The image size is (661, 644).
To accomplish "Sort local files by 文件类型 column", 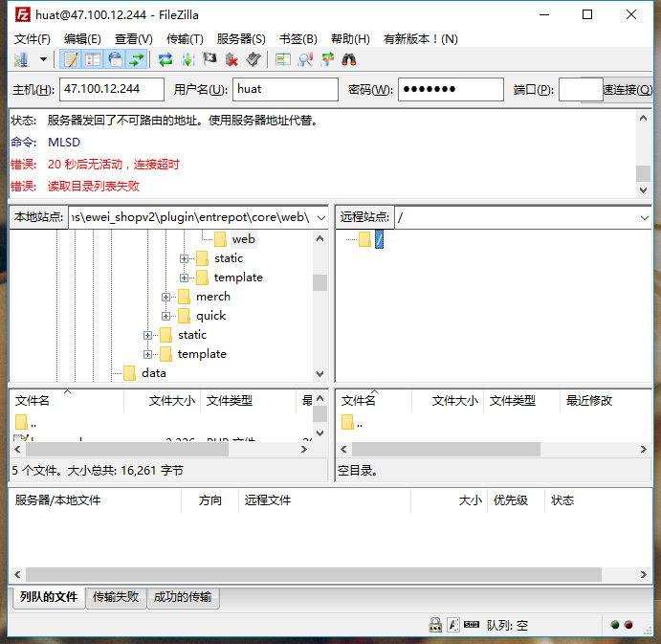I will pyautogui.click(x=249, y=401).
